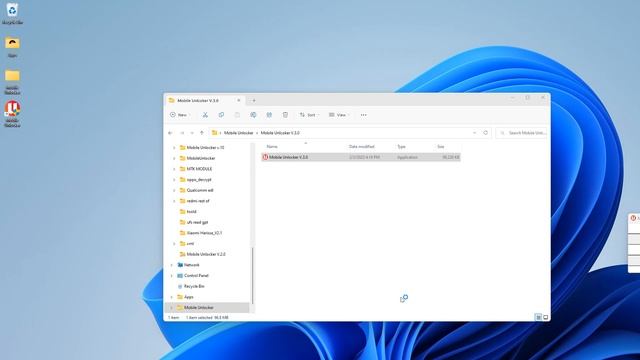Click the Share icon in toolbar
The width and height of the screenshot is (640, 360).
click(269, 115)
